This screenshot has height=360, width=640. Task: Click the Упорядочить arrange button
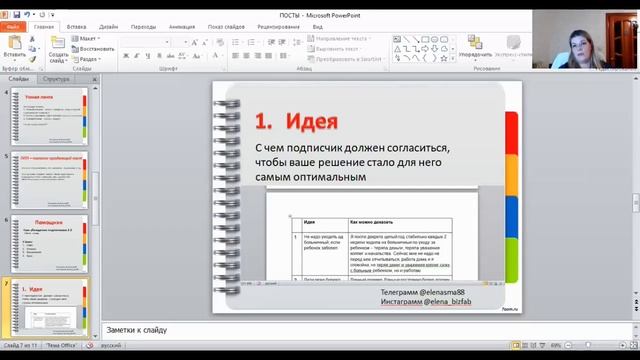(475, 49)
